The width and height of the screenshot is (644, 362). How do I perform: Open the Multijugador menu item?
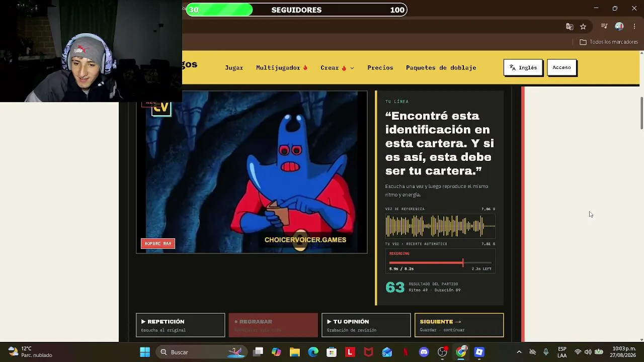click(x=282, y=68)
